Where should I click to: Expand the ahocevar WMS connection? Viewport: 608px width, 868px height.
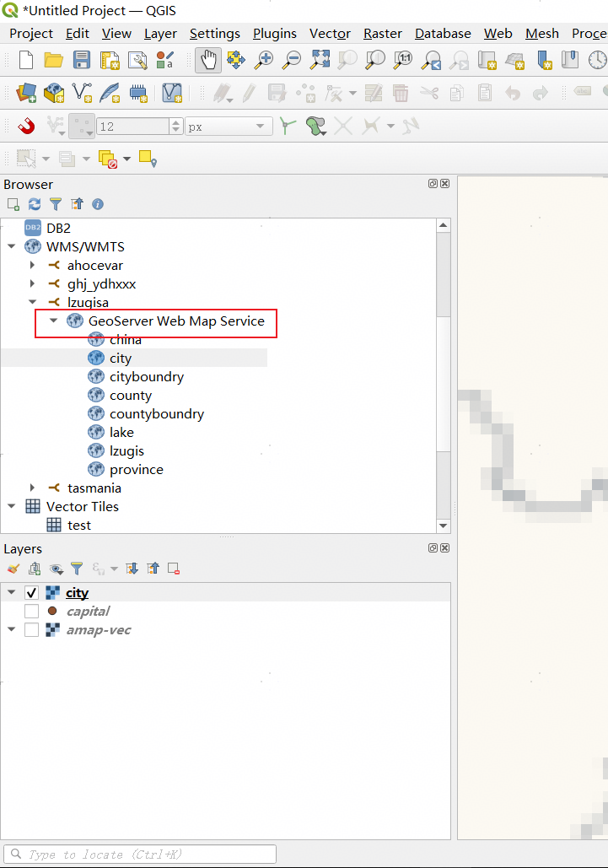pos(33,266)
